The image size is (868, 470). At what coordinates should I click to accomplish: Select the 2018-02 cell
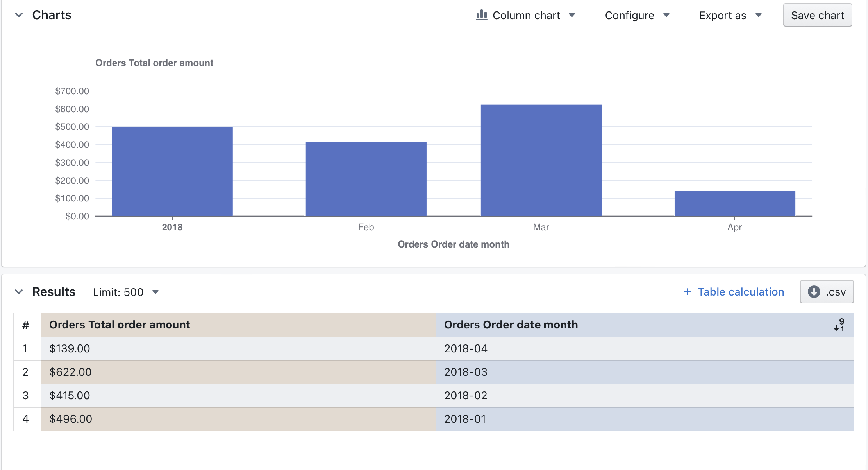click(x=645, y=396)
